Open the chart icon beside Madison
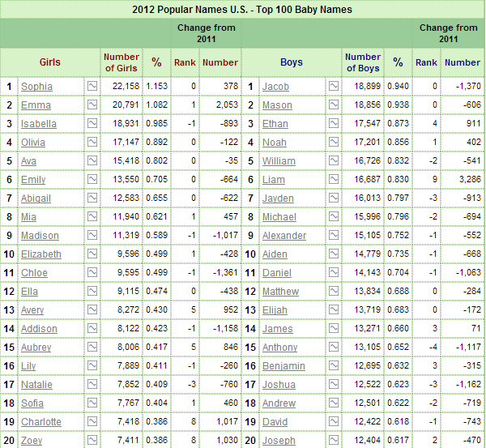 (92, 235)
